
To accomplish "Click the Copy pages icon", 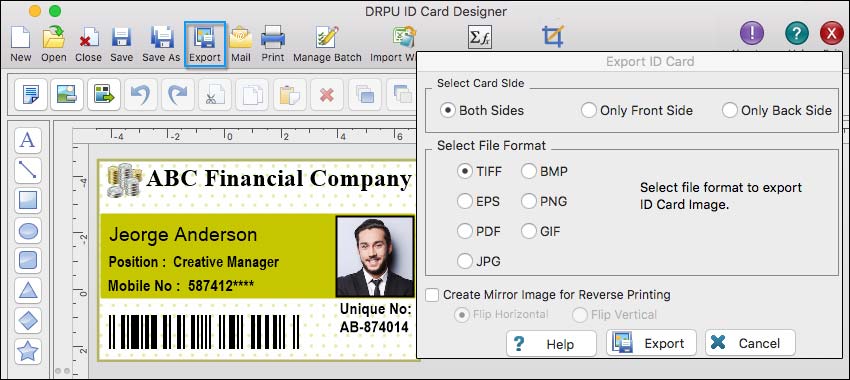I will coord(252,95).
